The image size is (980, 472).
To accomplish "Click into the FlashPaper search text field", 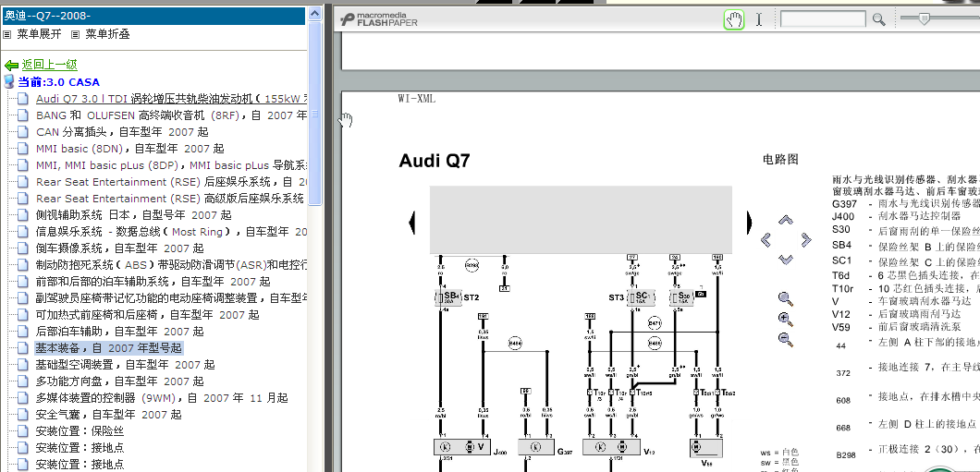I will tap(823, 19).
